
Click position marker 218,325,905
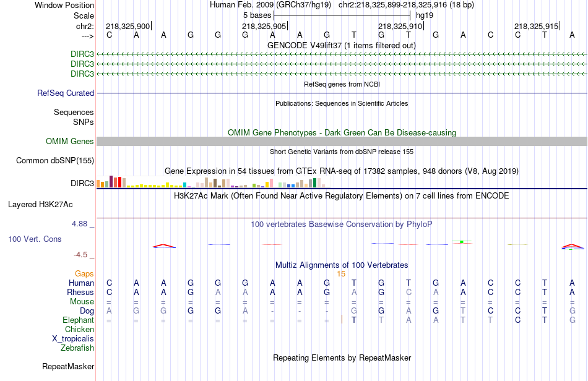click(264, 26)
